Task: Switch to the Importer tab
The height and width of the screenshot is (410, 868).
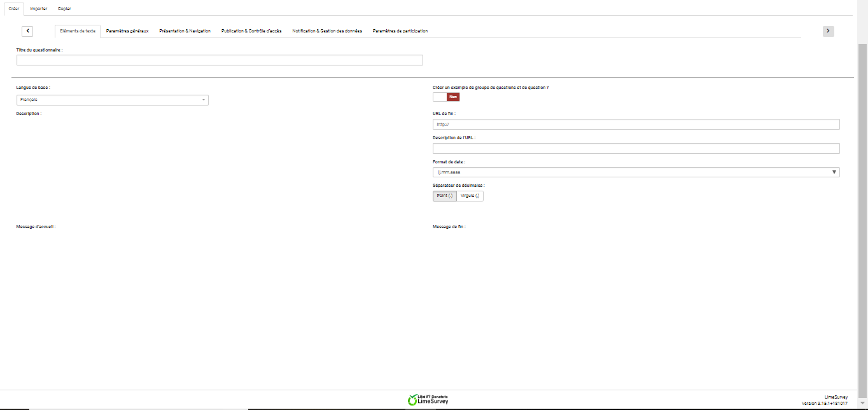Action: point(39,9)
